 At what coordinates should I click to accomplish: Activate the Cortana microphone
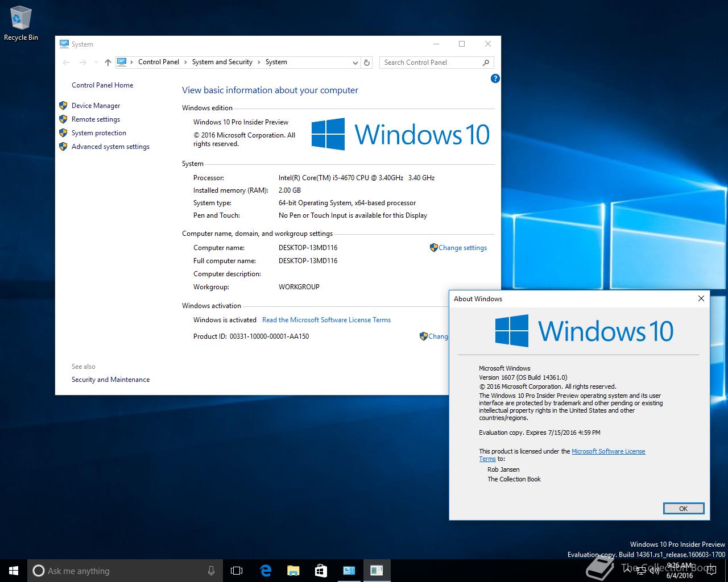[x=211, y=571]
